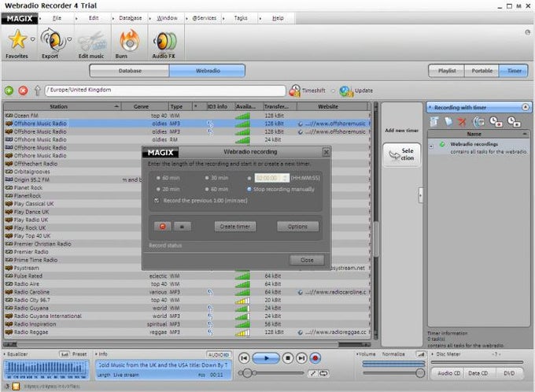Play the current stream
Screen dimensions: 535x392
(x=266, y=358)
